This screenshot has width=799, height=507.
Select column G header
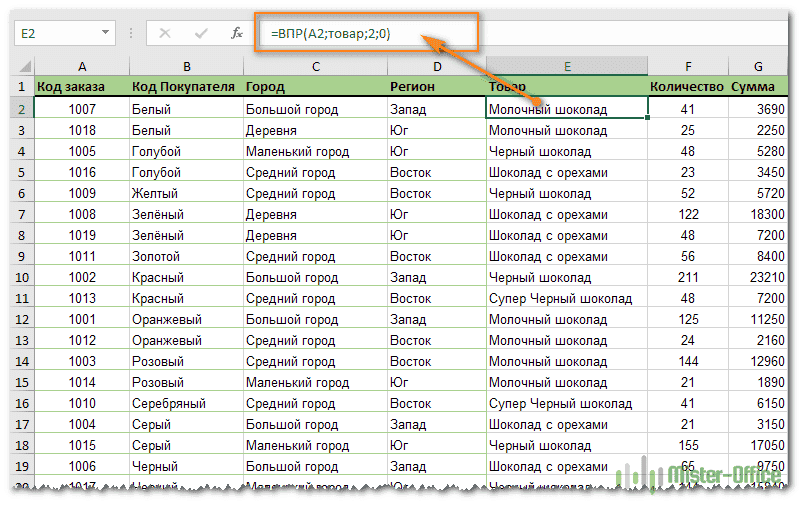tap(758, 66)
